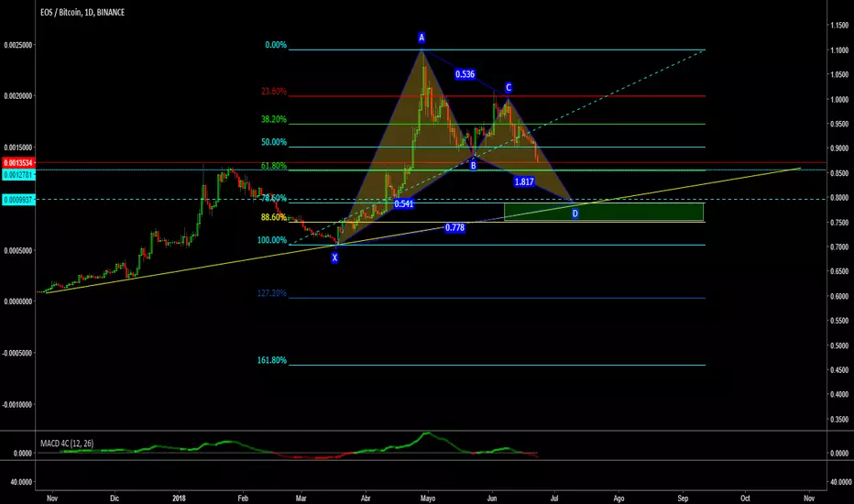
Task: Click the 2018 label on time axis
Action: pos(179,498)
